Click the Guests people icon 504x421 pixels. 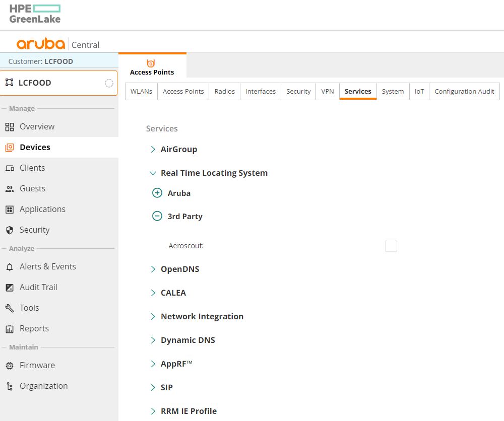10,189
